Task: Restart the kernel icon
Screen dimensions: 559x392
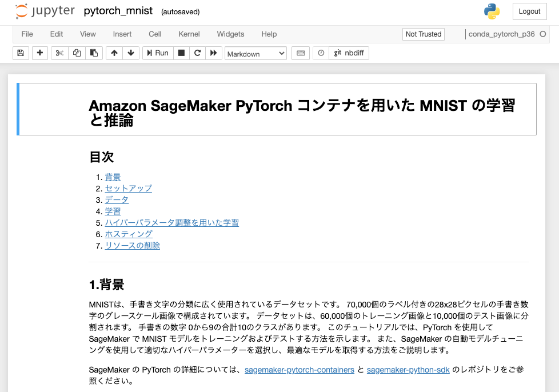Action: click(197, 53)
